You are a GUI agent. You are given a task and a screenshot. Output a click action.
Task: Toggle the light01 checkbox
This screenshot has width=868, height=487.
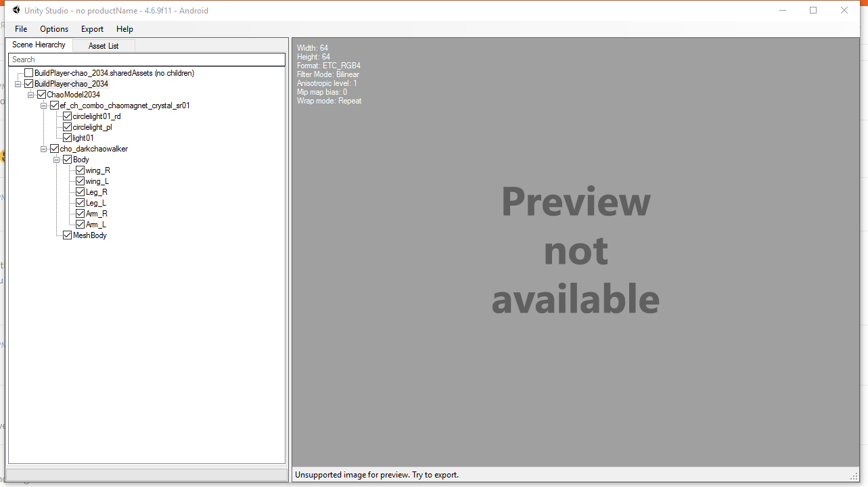tap(67, 138)
